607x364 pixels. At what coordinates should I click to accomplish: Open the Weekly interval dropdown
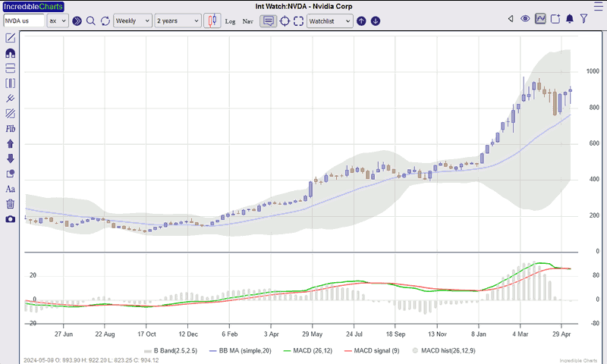coord(133,21)
